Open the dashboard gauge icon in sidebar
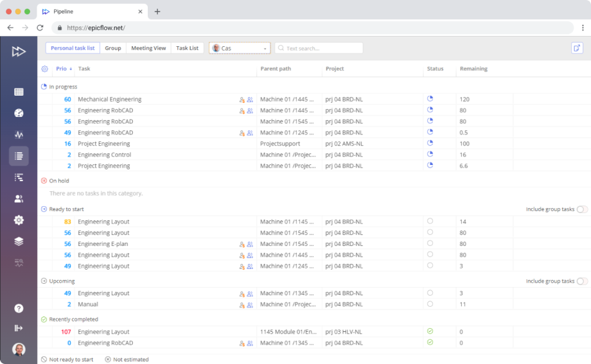Screen dimensions: 591x364 point(19,113)
